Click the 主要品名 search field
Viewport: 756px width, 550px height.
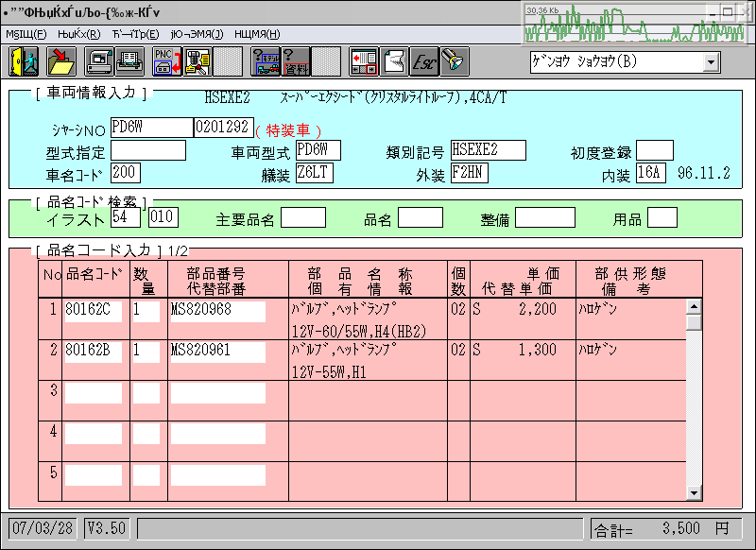[302, 218]
